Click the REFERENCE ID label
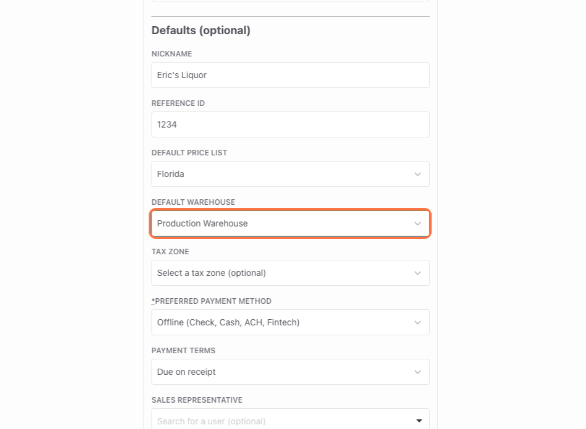The height and width of the screenshot is (429, 586). click(178, 103)
